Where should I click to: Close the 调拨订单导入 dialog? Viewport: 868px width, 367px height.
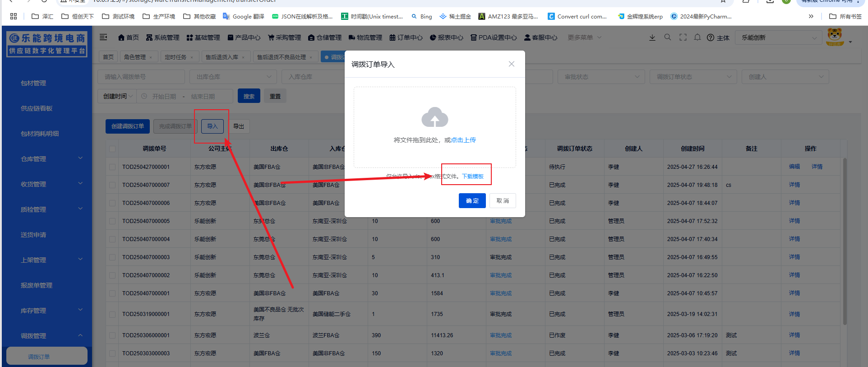coord(511,64)
